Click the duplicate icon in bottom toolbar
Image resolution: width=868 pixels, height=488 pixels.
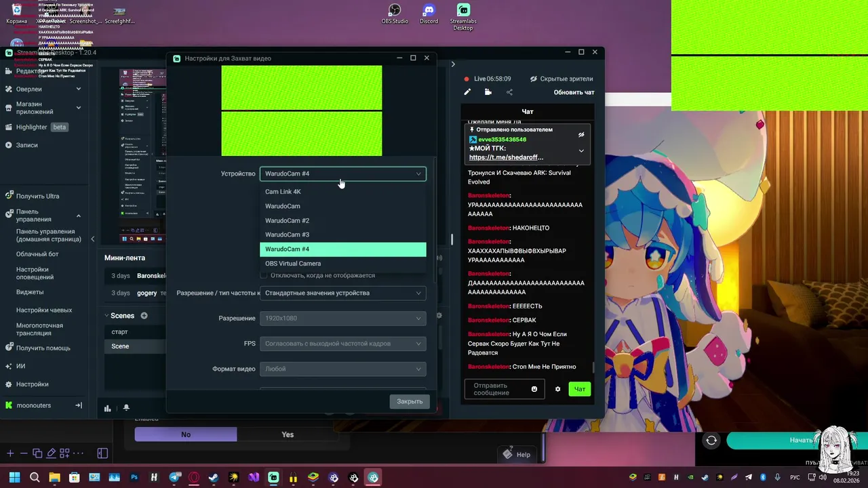37,453
